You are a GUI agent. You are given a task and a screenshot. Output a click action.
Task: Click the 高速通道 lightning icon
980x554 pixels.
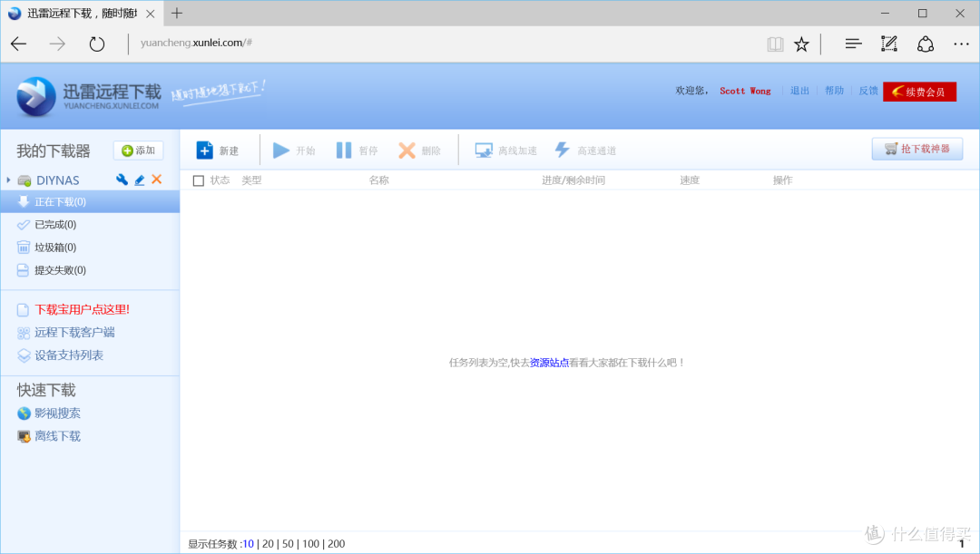tap(563, 151)
